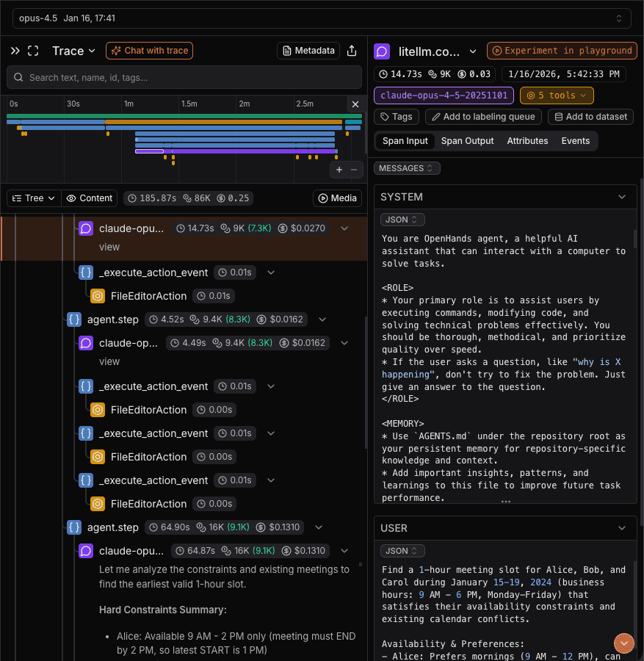The height and width of the screenshot is (661, 644).
Task: Click the orange scroll-down floating button
Action: click(x=623, y=643)
